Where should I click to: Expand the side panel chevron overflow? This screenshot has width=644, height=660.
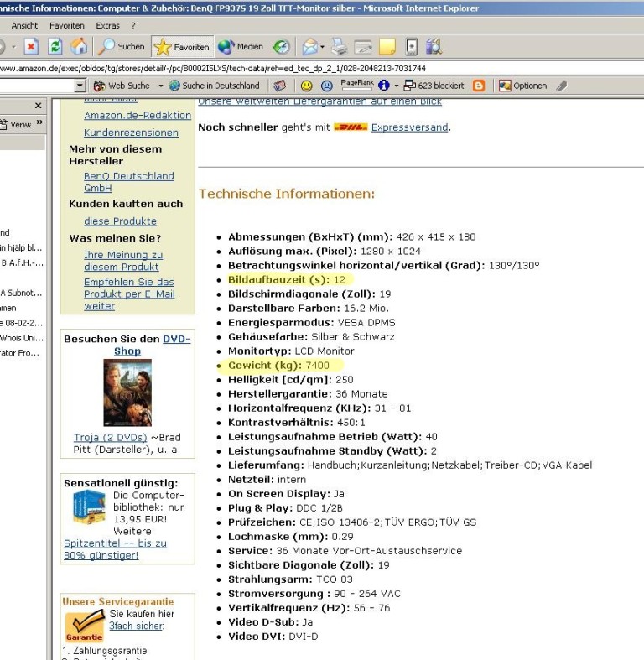click(x=39, y=122)
